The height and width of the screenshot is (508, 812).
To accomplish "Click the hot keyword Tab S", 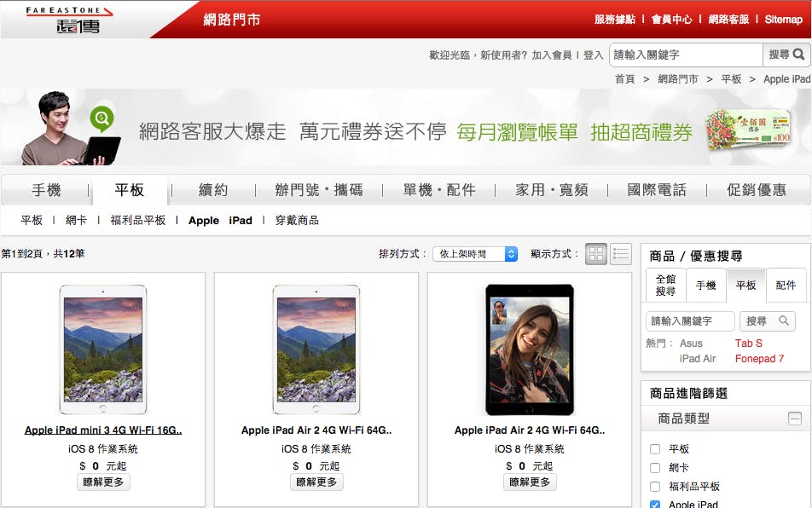I will [x=748, y=343].
